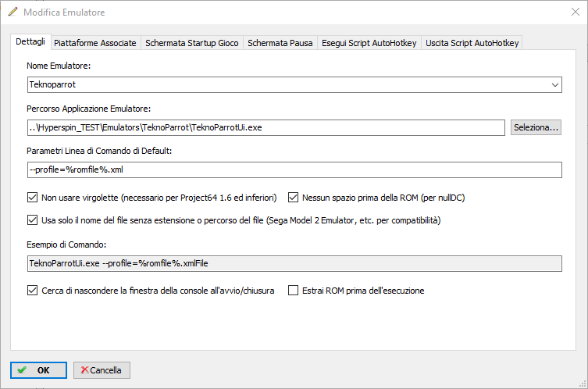The height and width of the screenshot is (389, 588).
Task: Open the Schermata Startup Gioco tab
Action: 192,43
